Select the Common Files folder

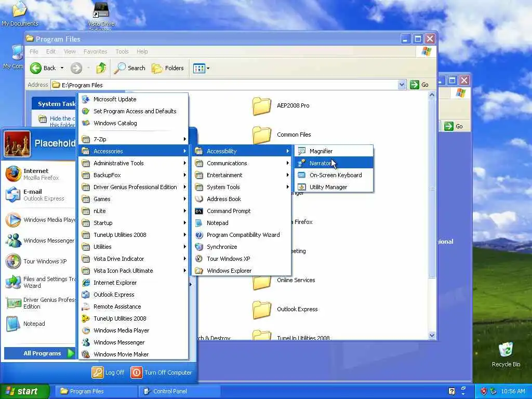[x=282, y=135]
